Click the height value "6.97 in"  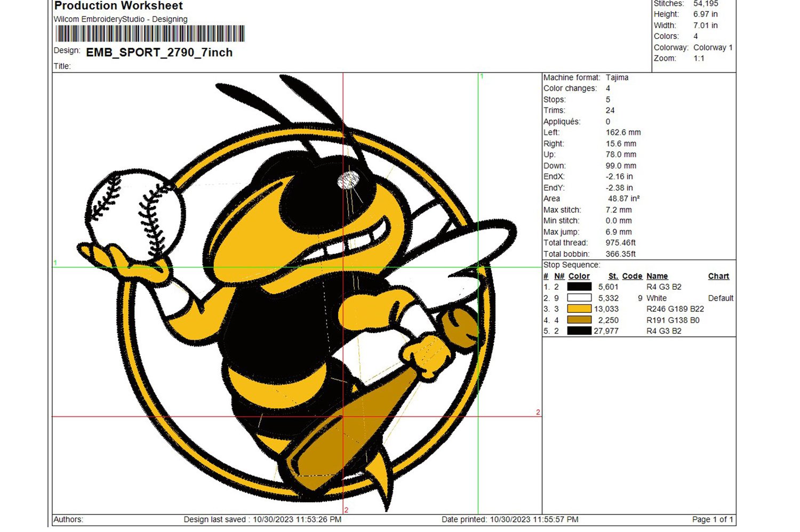point(706,14)
